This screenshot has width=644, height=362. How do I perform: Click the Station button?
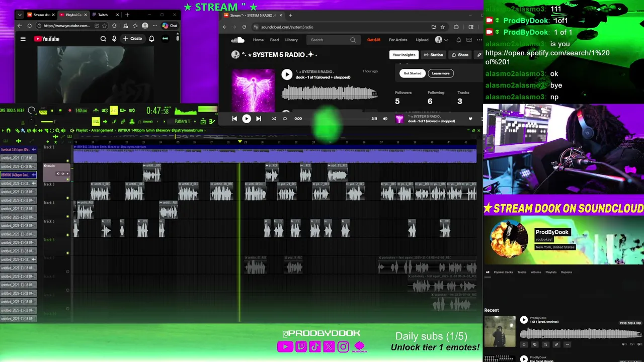pyautogui.click(x=433, y=55)
